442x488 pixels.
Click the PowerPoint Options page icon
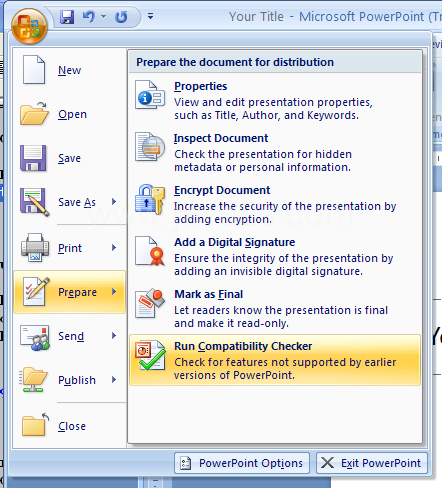point(186,463)
